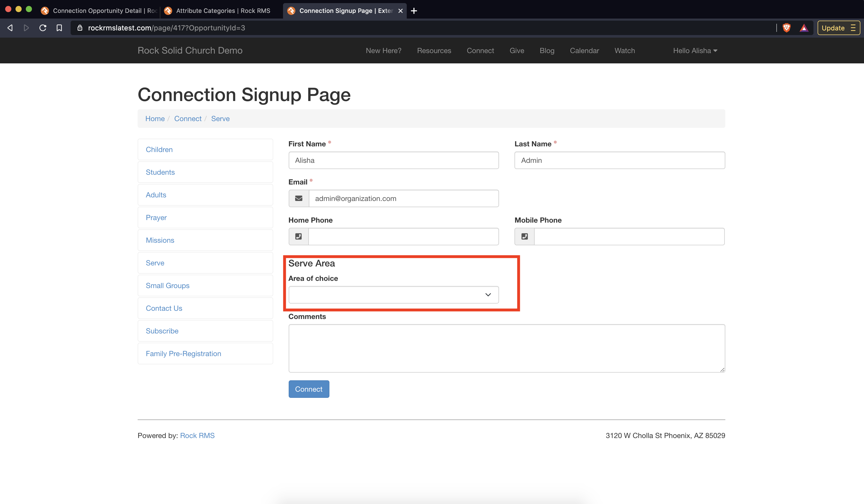
Task: Click the phone icon beside Home Phone
Action: (299, 236)
